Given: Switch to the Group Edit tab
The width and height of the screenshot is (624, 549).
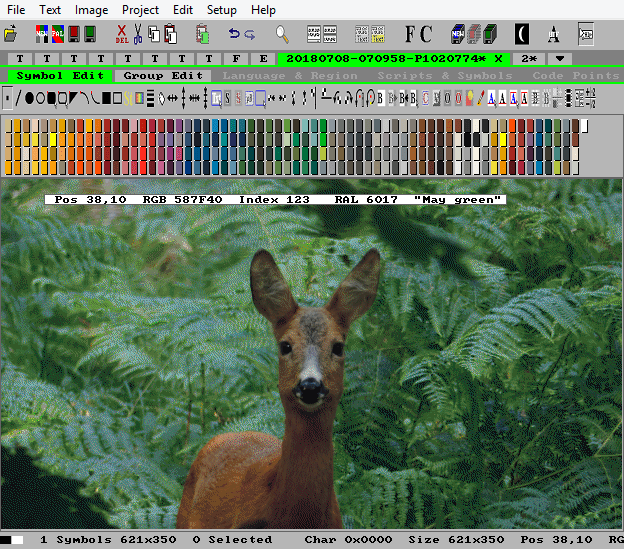Looking at the screenshot, I should click(163, 76).
